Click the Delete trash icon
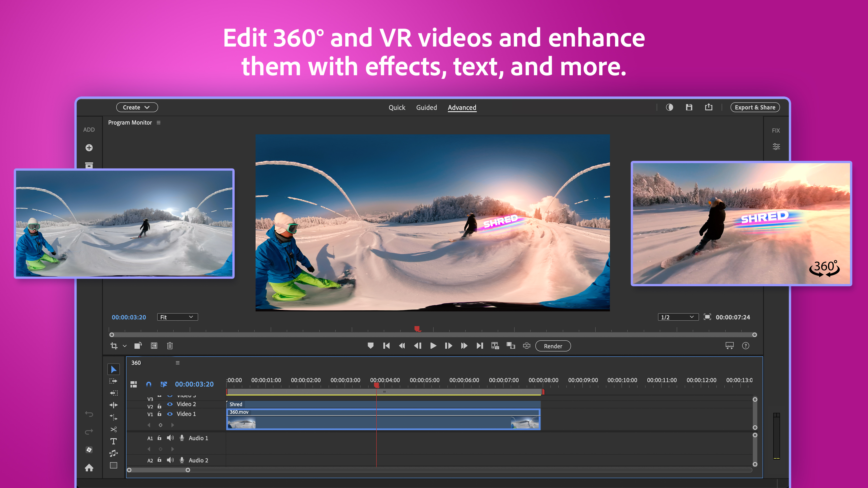The height and width of the screenshot is (488, 868). click(170, 346)
